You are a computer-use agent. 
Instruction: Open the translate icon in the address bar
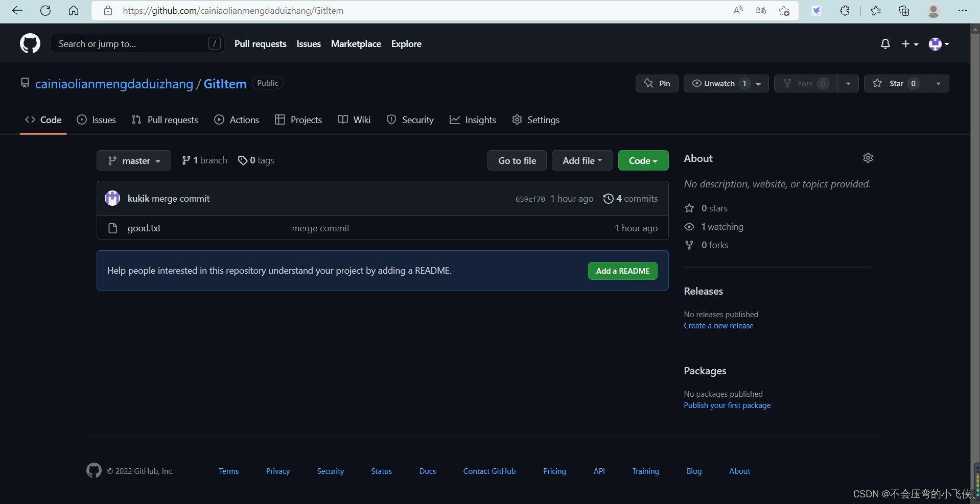761,11
